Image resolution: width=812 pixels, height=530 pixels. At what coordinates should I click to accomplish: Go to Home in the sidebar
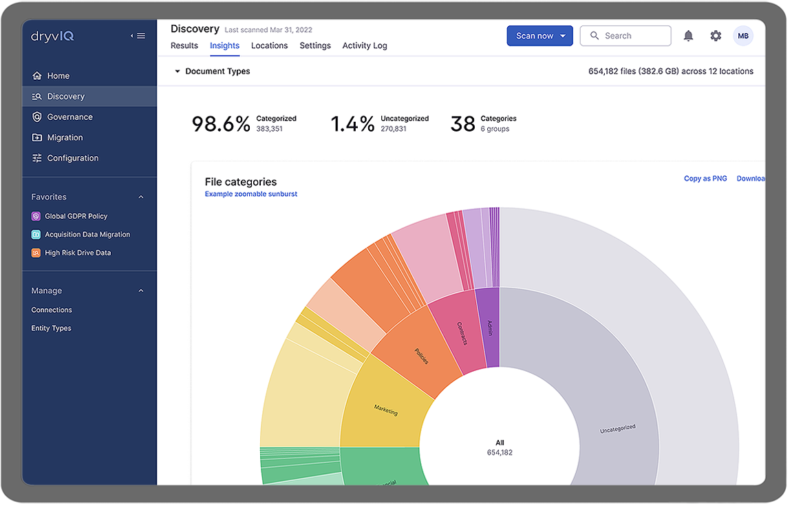click(x=89, y=76)
